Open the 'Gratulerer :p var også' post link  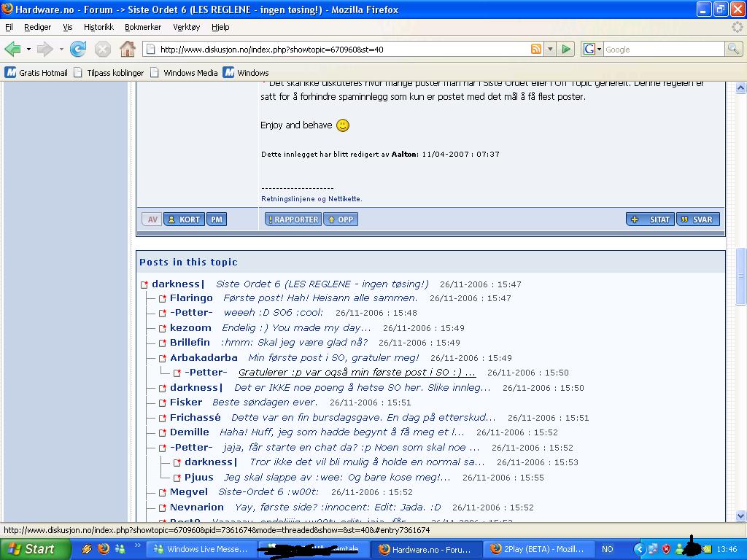click(x=357, y=373)
